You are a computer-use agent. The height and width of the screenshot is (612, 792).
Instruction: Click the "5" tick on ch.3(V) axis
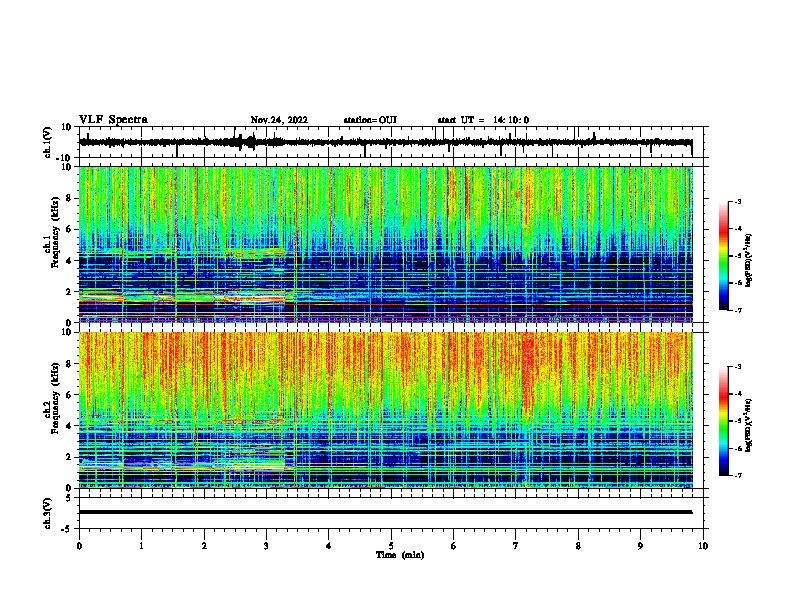pos(69,498)
